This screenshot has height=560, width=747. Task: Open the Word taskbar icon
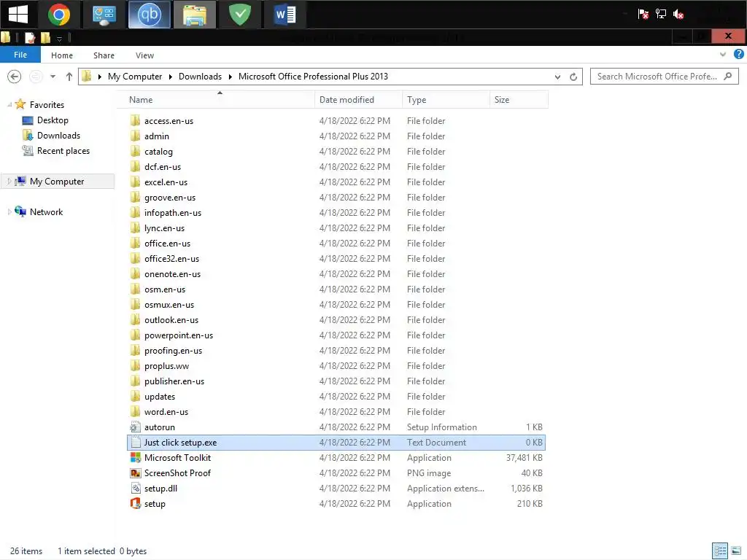coord(285,15)
